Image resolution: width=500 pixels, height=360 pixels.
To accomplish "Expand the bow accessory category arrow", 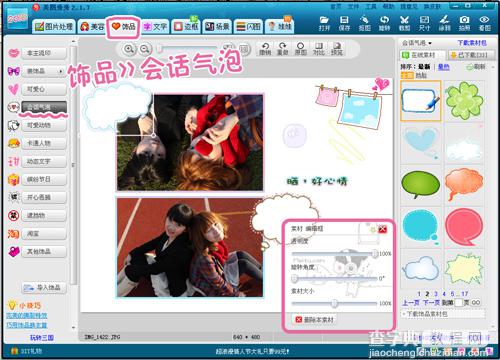I will click(x=61, y=71).
